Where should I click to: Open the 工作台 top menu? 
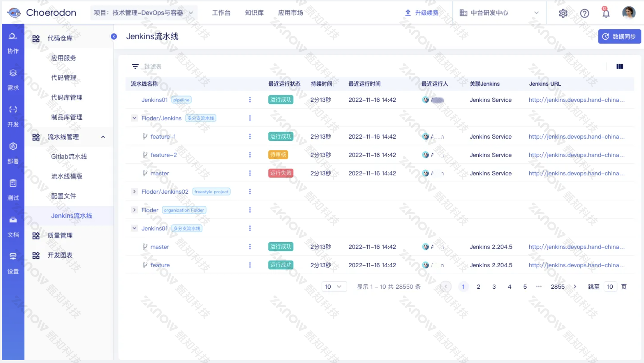(x=221, y=13)
